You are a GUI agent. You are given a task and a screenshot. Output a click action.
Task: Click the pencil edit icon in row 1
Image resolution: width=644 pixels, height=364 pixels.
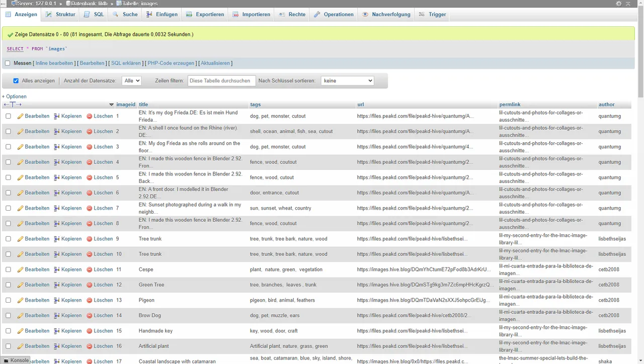point(21,116)
